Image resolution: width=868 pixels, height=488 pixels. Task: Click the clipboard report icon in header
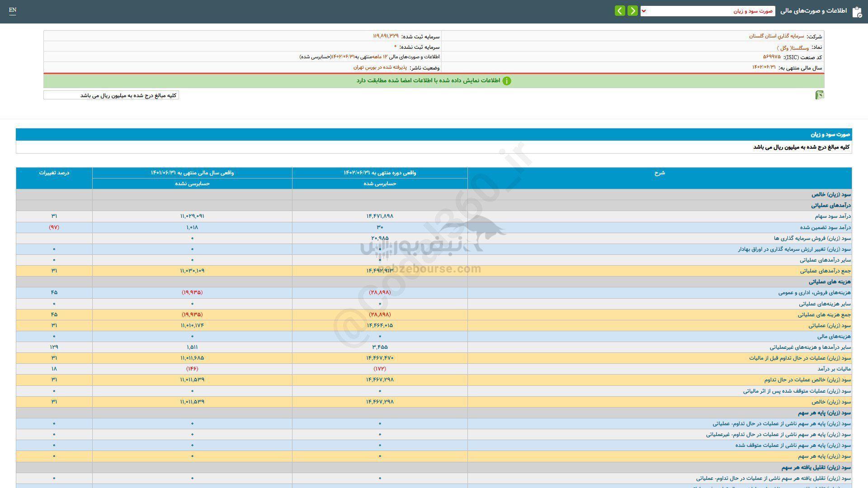point(857,12)
